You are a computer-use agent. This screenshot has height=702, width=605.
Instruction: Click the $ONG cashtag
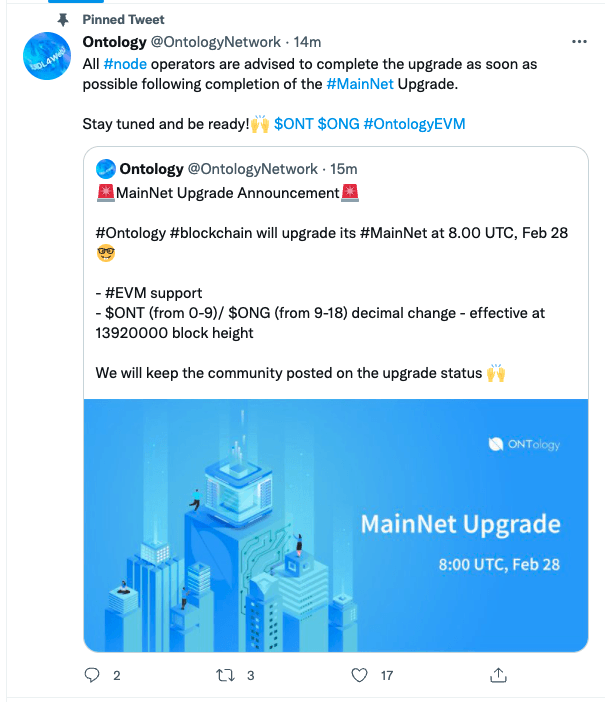[338, 124]
